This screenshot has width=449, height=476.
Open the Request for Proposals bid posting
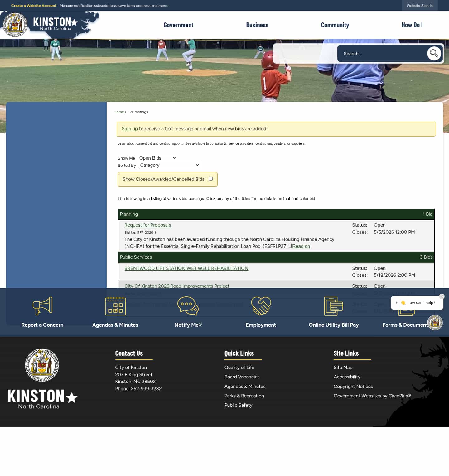[147, 225]
